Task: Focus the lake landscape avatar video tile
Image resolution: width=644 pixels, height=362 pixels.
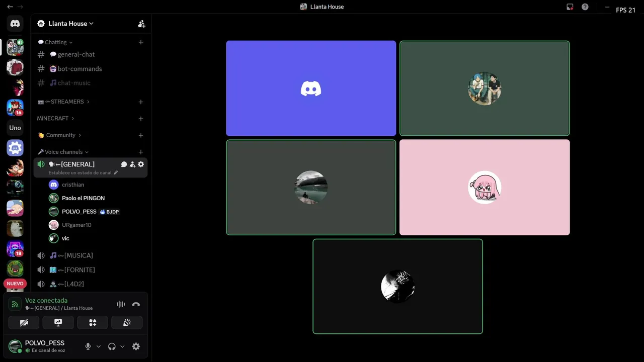Action: (x=311, y=188)
